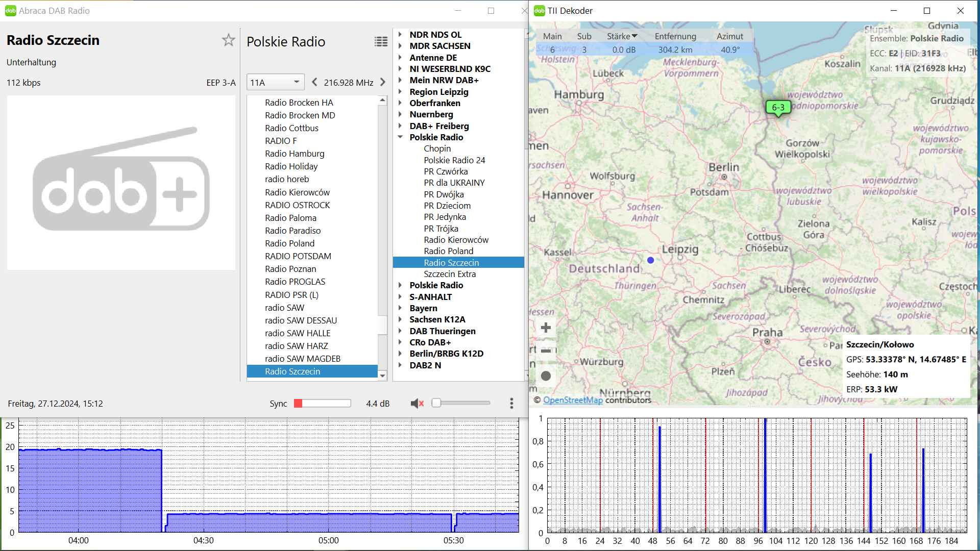Open the 11A channel dropdown
Viewport: 980px width, 551px height.
[275, 82]
